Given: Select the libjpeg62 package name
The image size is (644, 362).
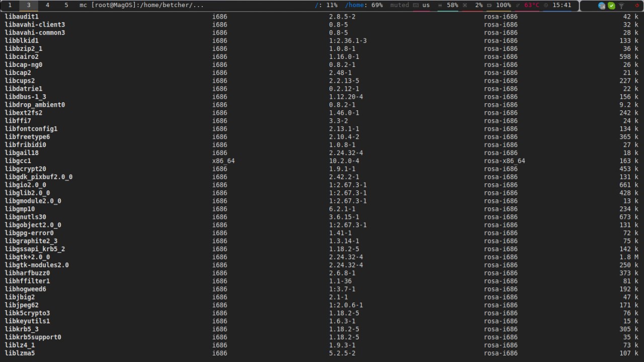Looking at the screenshot, I should pyautogui.click(x=22, y=306).
